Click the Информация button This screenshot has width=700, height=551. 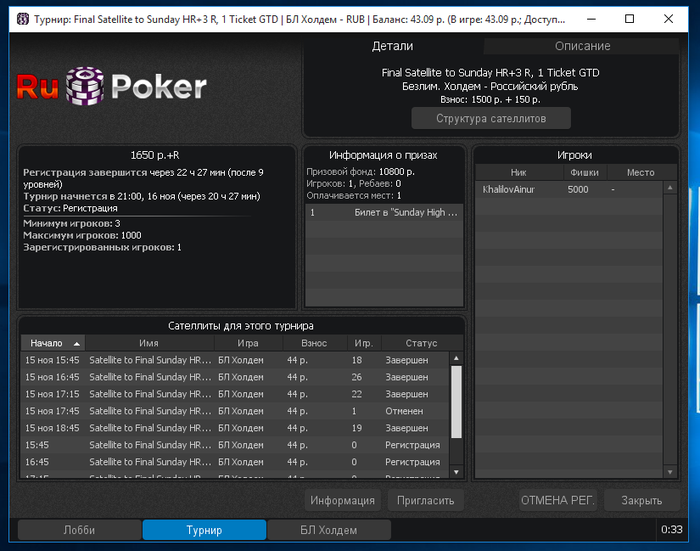pos(342,501)
